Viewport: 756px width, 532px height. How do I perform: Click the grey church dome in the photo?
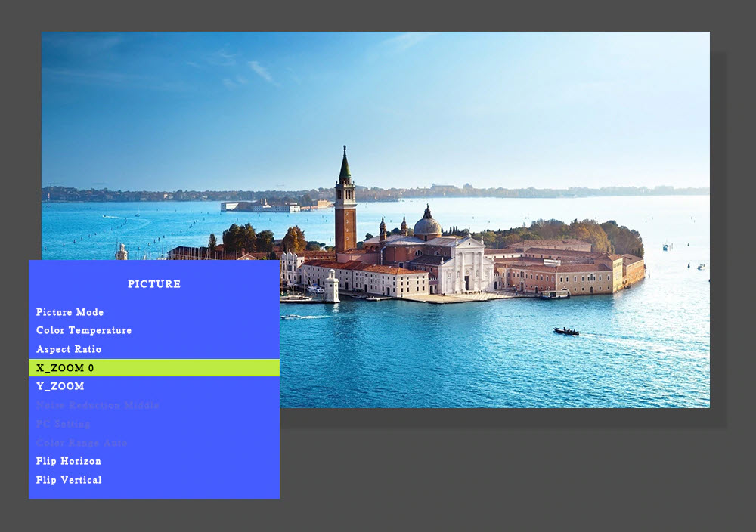tap(427, 225)
